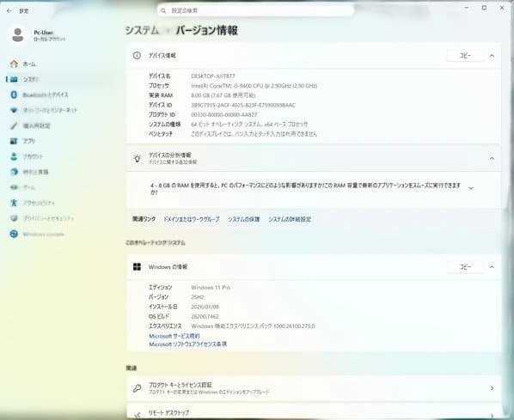The width and height of the screenshot is (514, 420).
Task: Click in the 設定の検索 search field
Action: coord(255,11)
